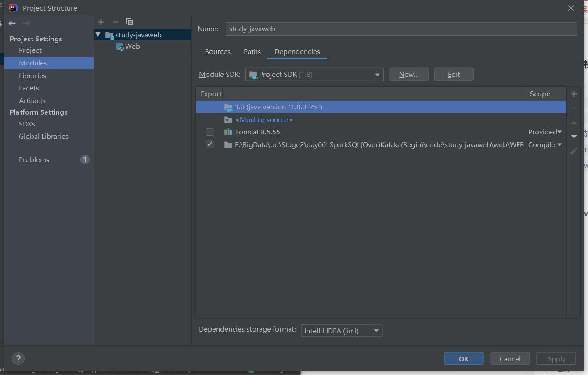Move dependency up with up arrow
588x375 pixels.
(574, 123)
